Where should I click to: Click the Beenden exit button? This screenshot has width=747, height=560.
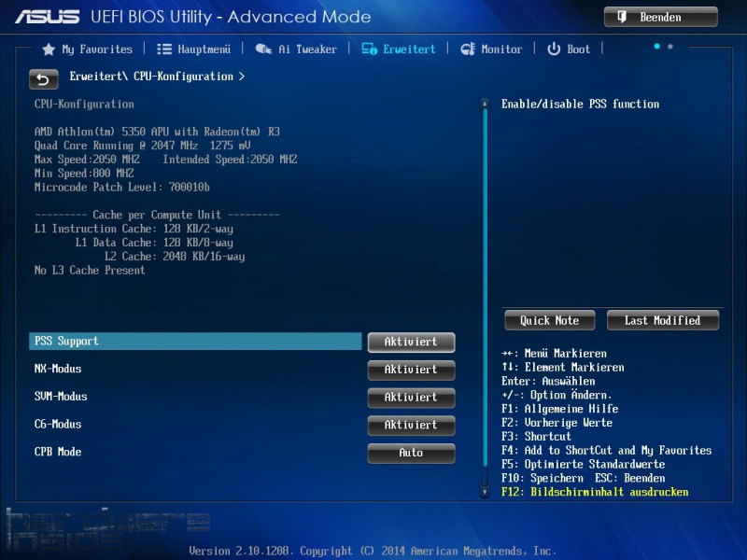pos(661,17)
